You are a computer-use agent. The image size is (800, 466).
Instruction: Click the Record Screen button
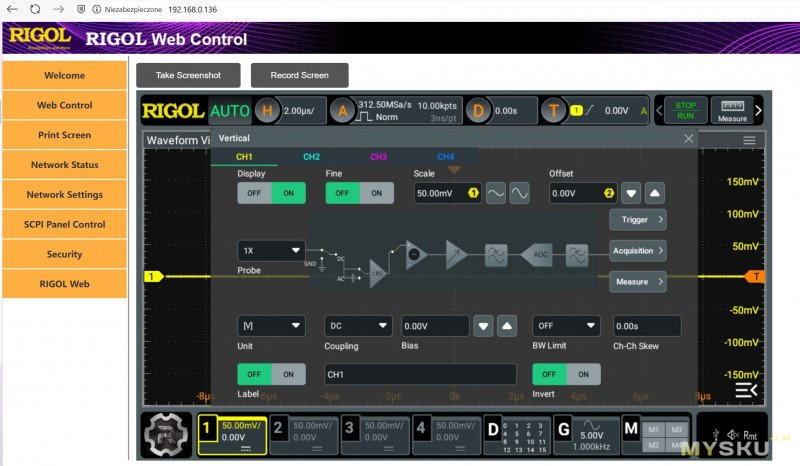pos(299,76)
